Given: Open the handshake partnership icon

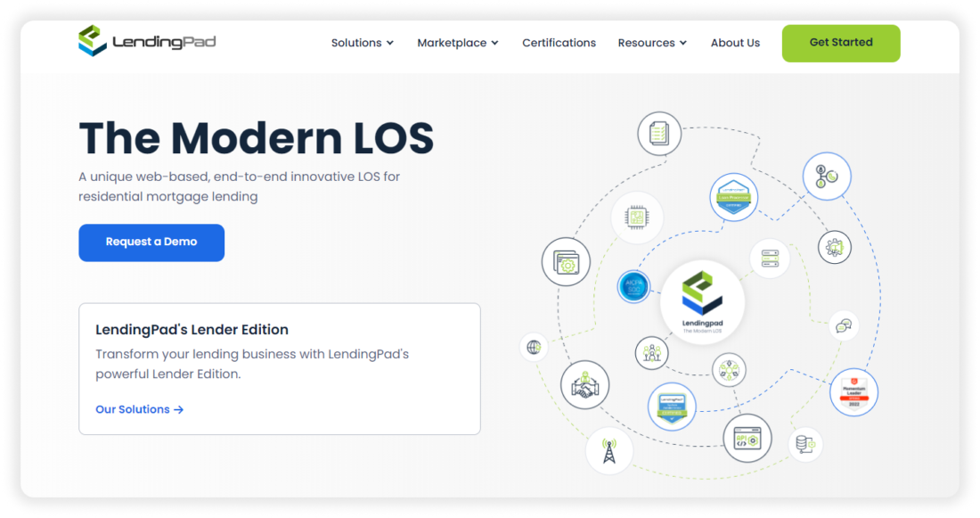Looking at the screenshot, I should tap(585, 385).
